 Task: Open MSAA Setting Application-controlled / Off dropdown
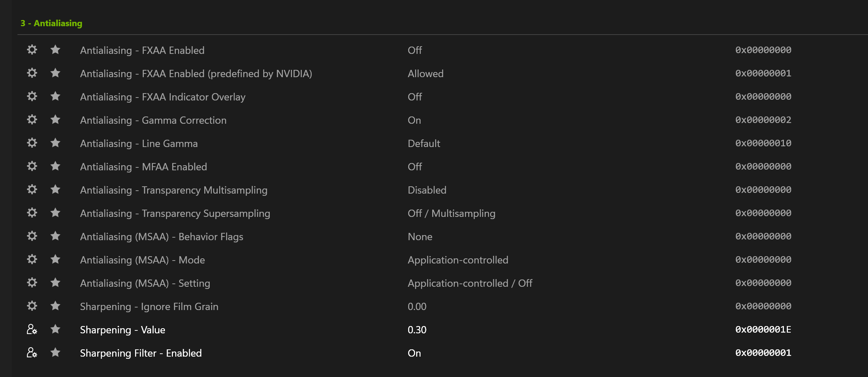pos(470,283)
